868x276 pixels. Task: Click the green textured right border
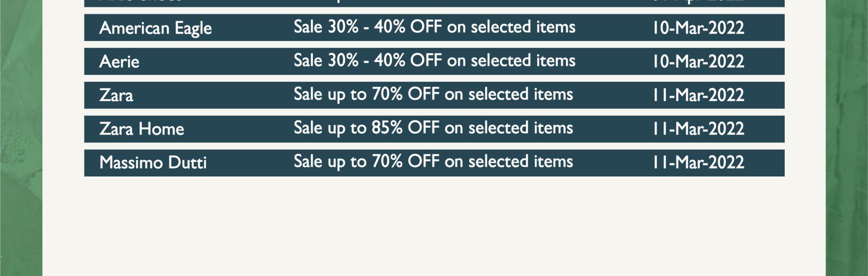[847, 138]
